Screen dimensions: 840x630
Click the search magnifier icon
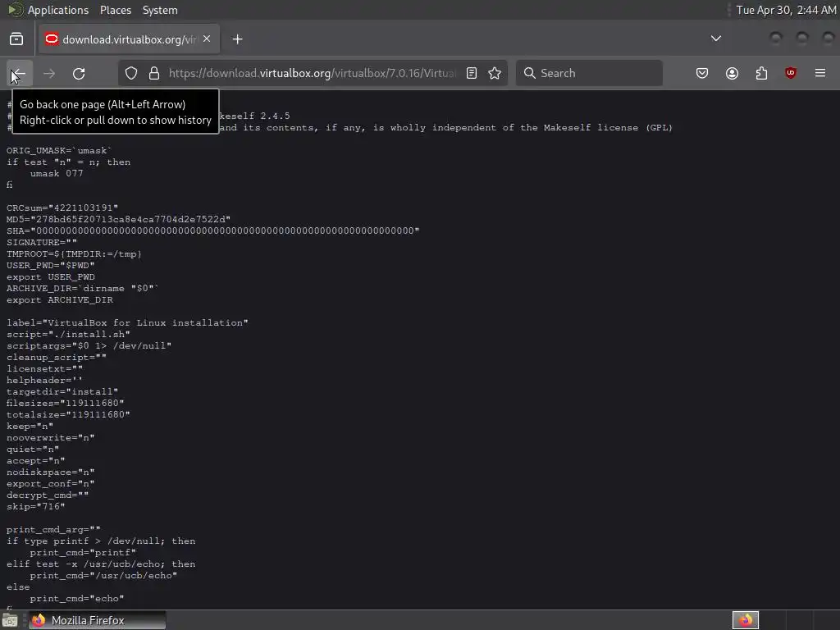tap(529, 73)
